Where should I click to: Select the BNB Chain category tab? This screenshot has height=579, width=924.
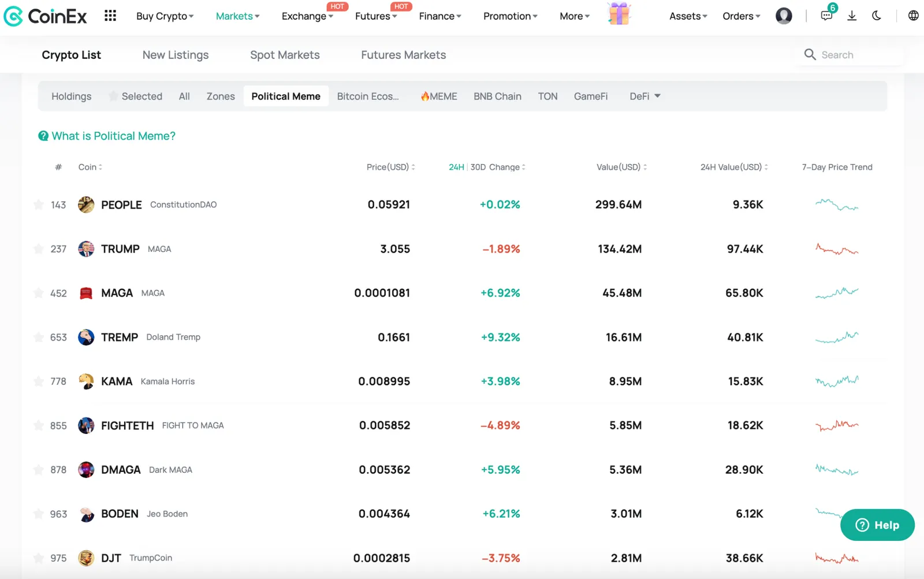497,96
